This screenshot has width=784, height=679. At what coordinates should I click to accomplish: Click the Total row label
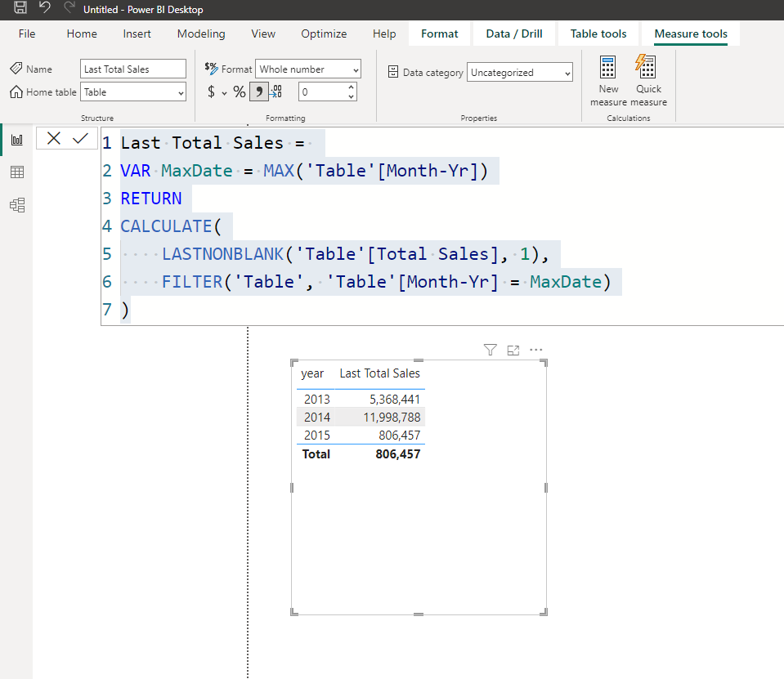(x=316, y=454)
